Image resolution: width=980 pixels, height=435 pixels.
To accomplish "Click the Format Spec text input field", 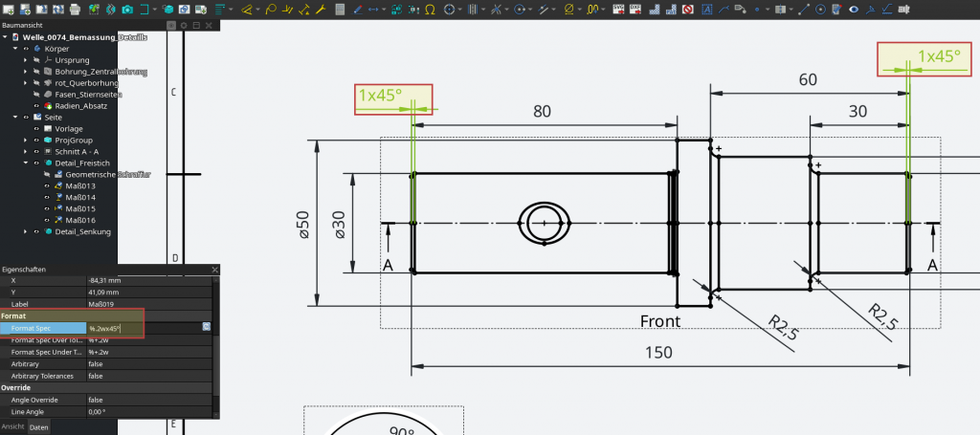I will point(144,328).
